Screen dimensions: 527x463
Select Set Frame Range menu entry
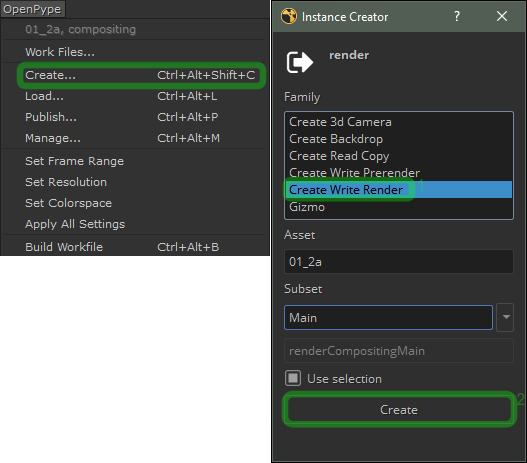pyautogui.click(x=134, y=161)
